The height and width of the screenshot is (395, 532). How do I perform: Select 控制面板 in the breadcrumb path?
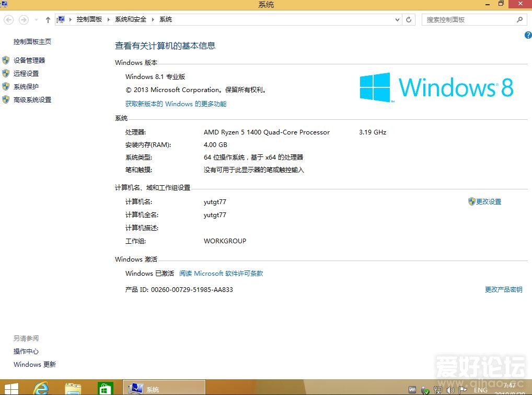point(89,19)
